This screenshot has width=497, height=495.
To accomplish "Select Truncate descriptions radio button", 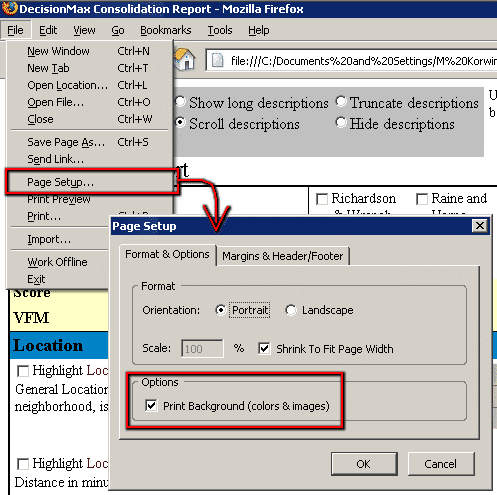I will [341, 102].
